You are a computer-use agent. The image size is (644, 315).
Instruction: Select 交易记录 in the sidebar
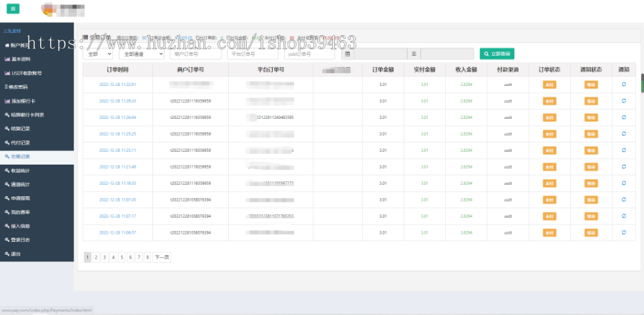tap(37, 157)
